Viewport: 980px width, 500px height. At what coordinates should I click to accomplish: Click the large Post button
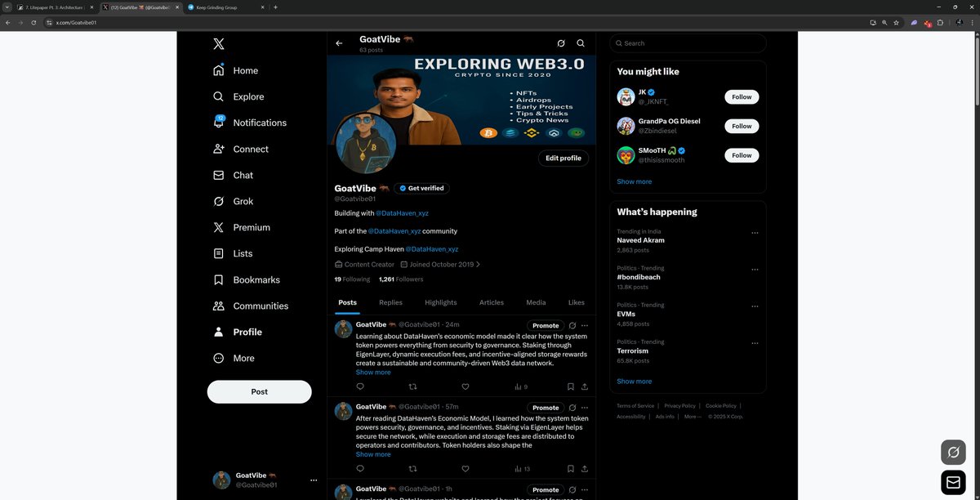pos(259,391)
